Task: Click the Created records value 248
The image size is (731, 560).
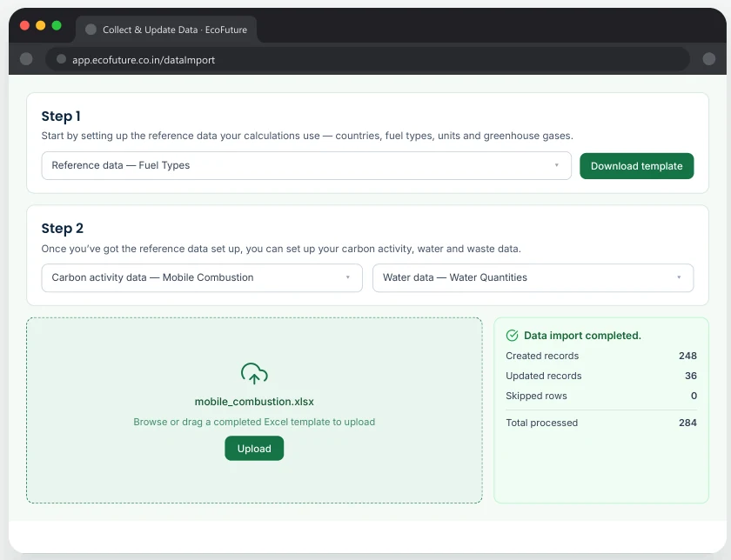Action: (x=687, y=356)
